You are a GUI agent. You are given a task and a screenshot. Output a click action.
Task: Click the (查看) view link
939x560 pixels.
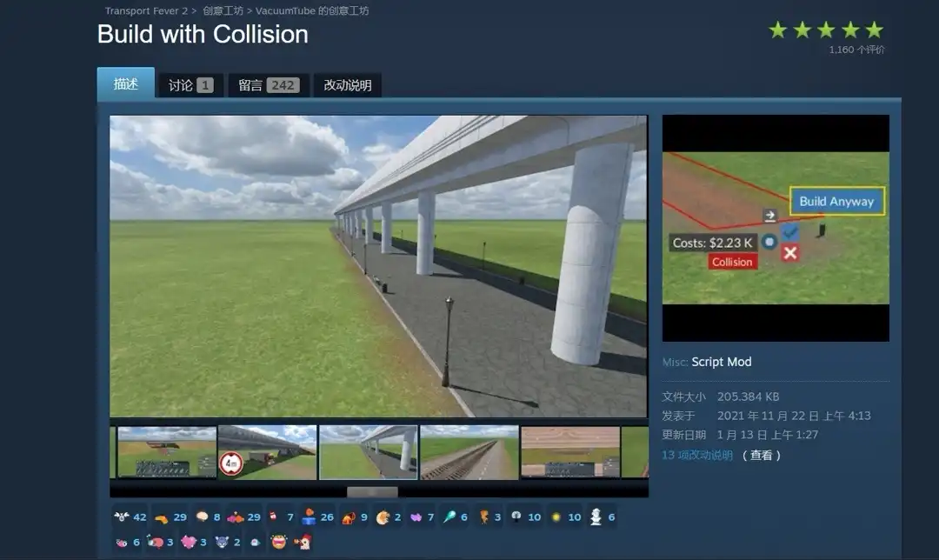(x=762, y=455)
